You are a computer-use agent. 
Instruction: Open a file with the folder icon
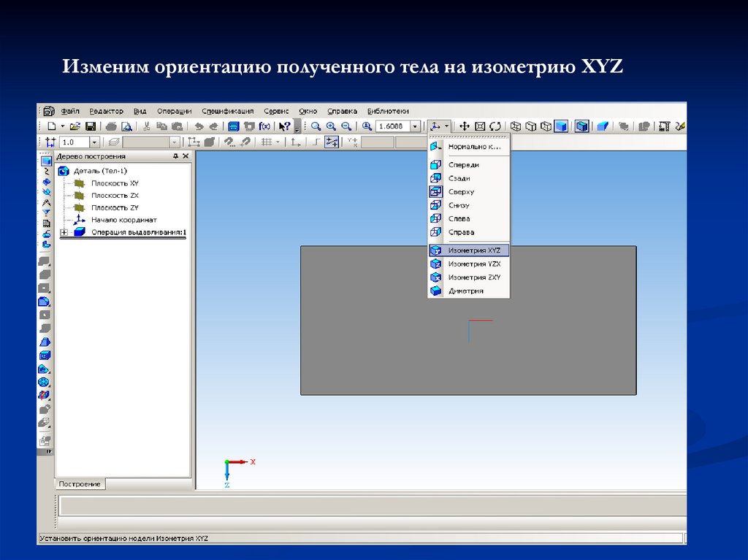(75, 126)
